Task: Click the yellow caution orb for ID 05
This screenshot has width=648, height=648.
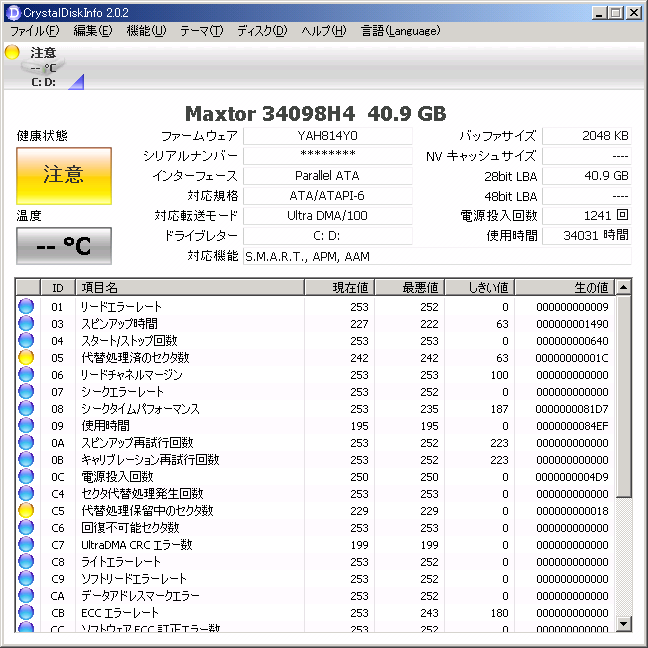Action: tap(26, 357)
